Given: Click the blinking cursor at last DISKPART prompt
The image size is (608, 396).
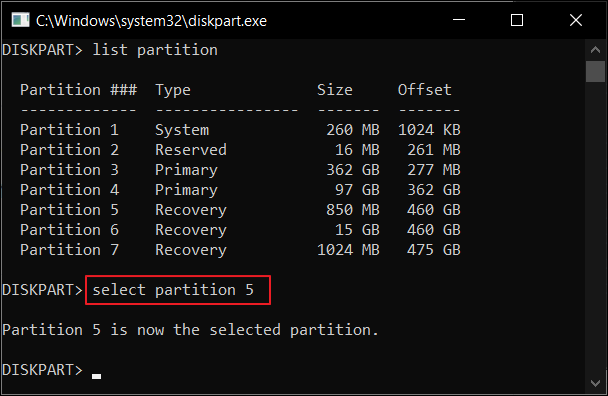Looking at the screenshot, I should [97, 376].
